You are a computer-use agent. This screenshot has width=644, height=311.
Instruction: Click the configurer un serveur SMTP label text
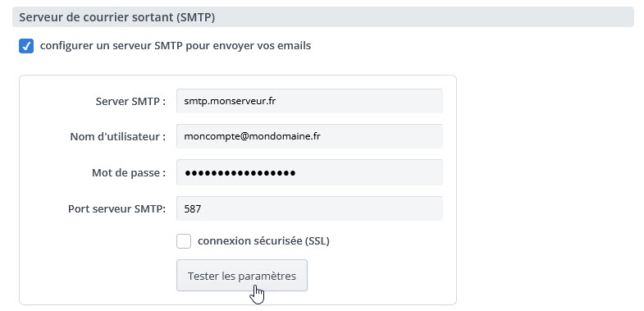click(176, 46)
